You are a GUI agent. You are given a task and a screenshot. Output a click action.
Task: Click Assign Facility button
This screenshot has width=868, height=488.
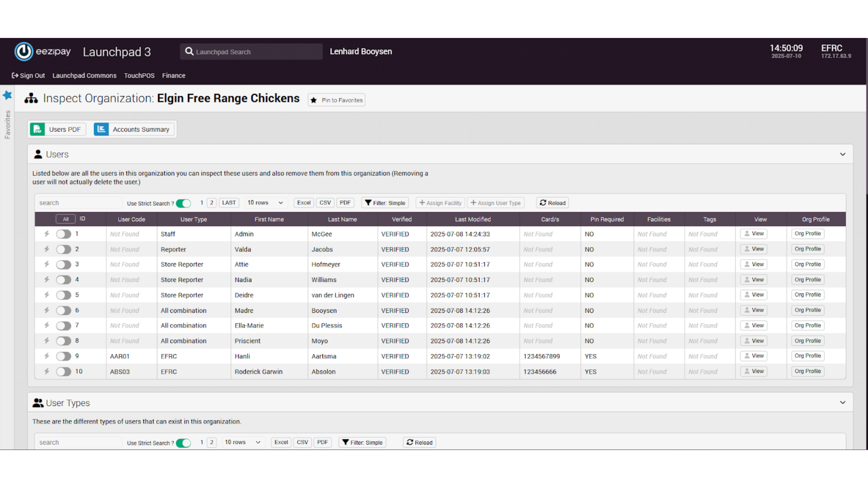440,203
